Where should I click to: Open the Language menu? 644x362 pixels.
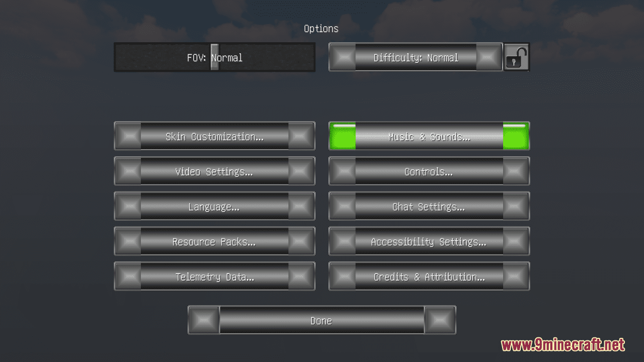(214, 206)
